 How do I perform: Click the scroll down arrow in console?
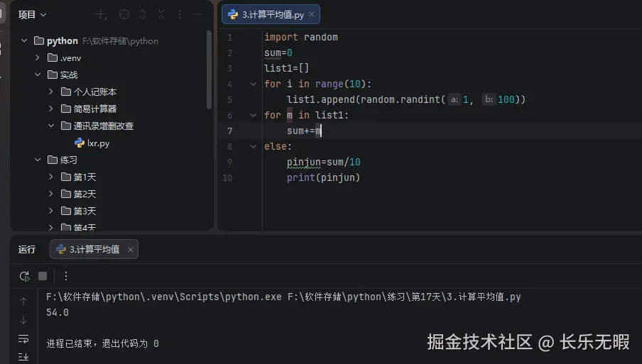click(23, 320)
